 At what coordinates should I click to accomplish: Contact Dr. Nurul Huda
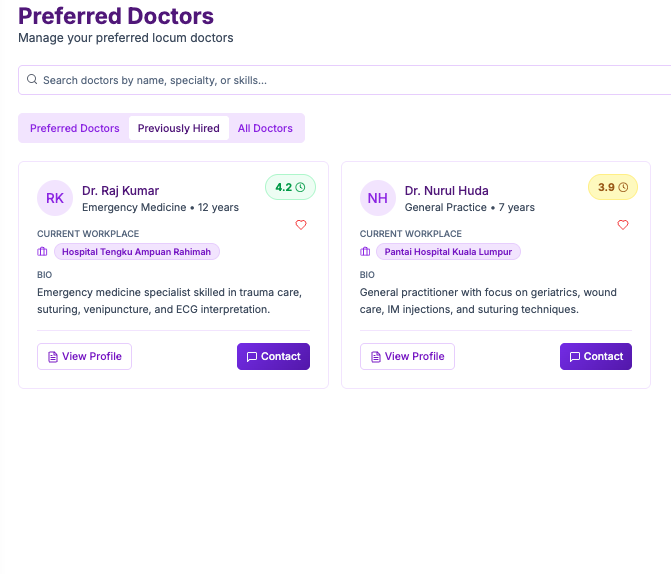596,357
